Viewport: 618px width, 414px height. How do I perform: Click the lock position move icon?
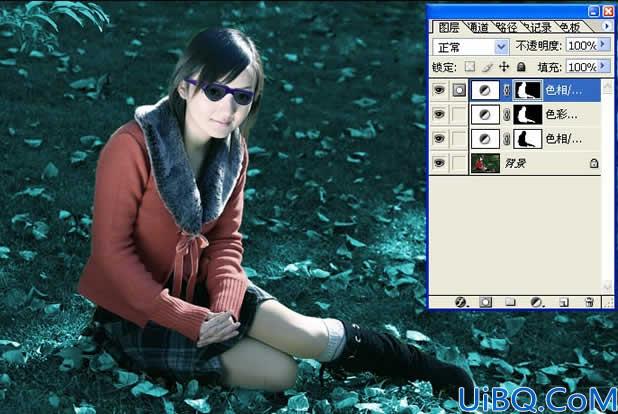click(x=504, y=67)
